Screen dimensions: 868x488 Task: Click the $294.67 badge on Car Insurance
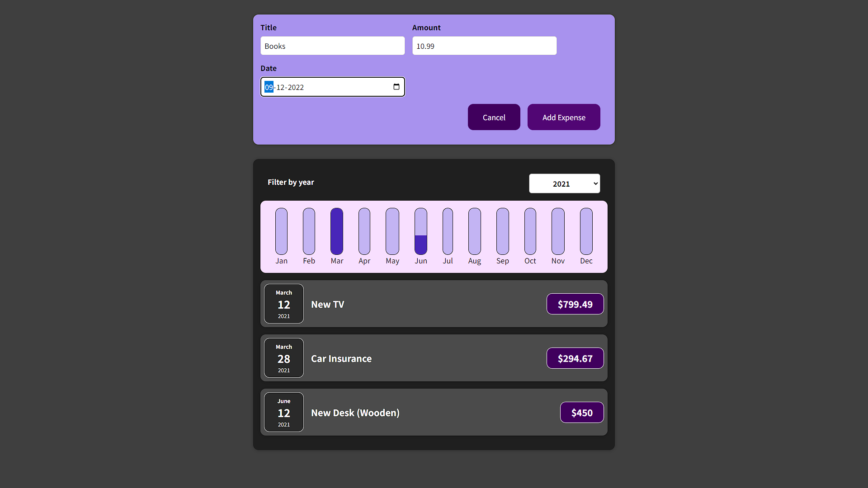click(575, 358)
